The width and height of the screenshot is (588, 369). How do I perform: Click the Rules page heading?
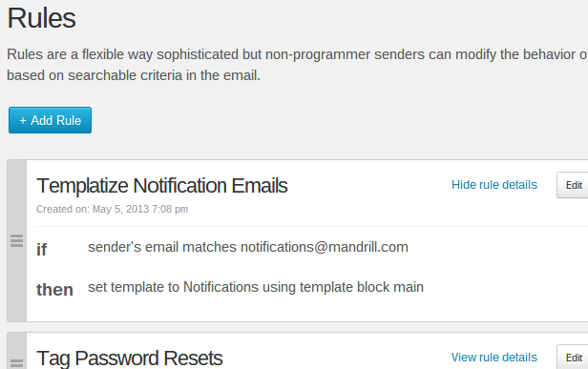coord(41,18)
